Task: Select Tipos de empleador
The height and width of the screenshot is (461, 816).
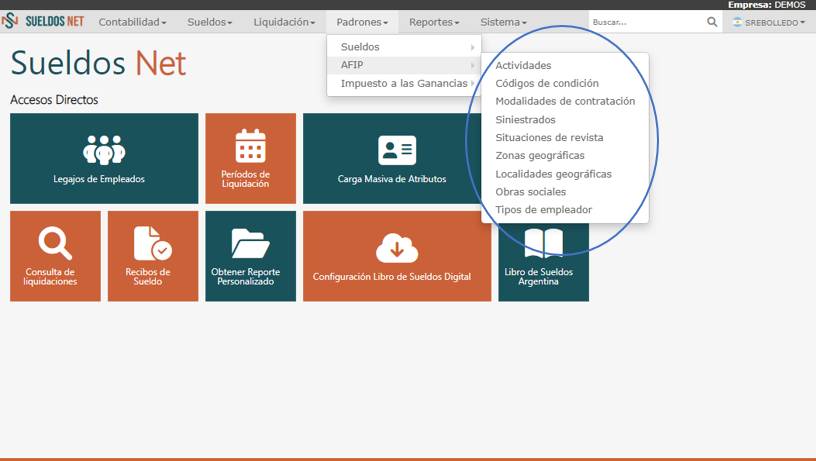Action: [543, 210]
